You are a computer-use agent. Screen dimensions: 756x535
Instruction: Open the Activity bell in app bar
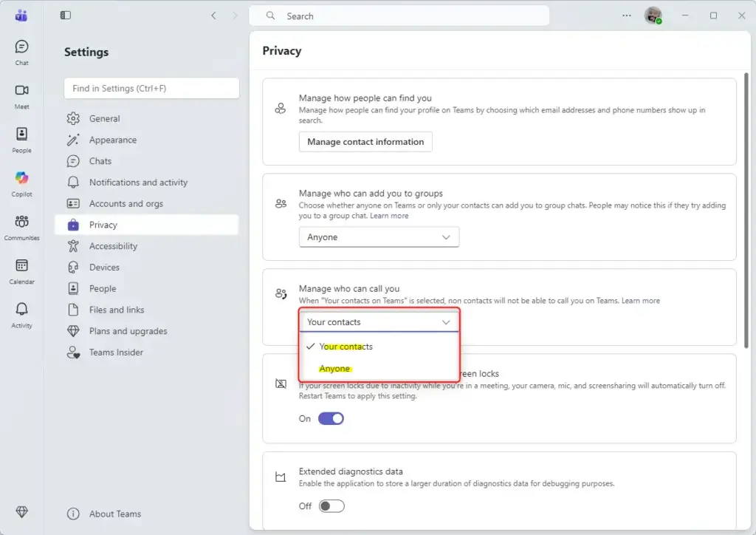click(x=21, y=316)
